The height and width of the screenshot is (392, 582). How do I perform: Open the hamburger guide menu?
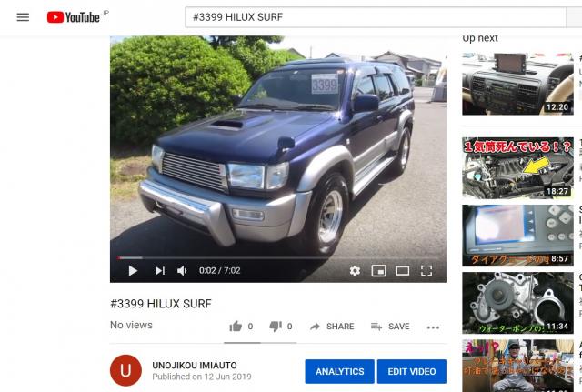tap(23, 17)
